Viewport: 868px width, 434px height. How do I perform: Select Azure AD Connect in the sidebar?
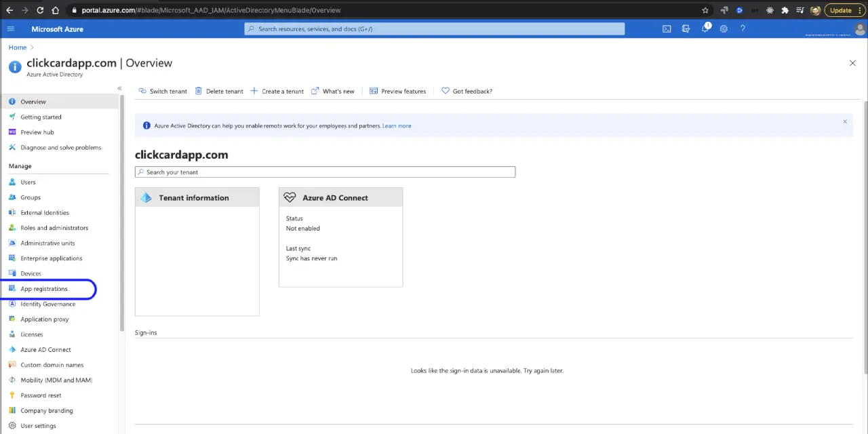pos(45,349)
